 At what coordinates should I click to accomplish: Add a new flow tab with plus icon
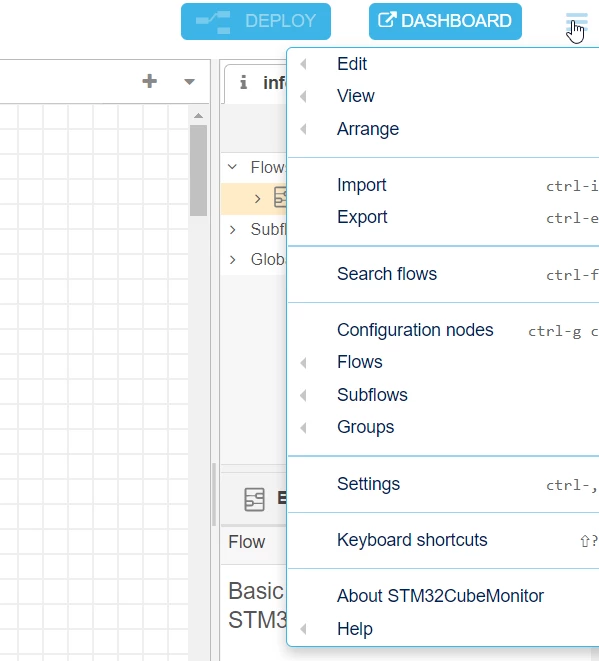[150, 81]
